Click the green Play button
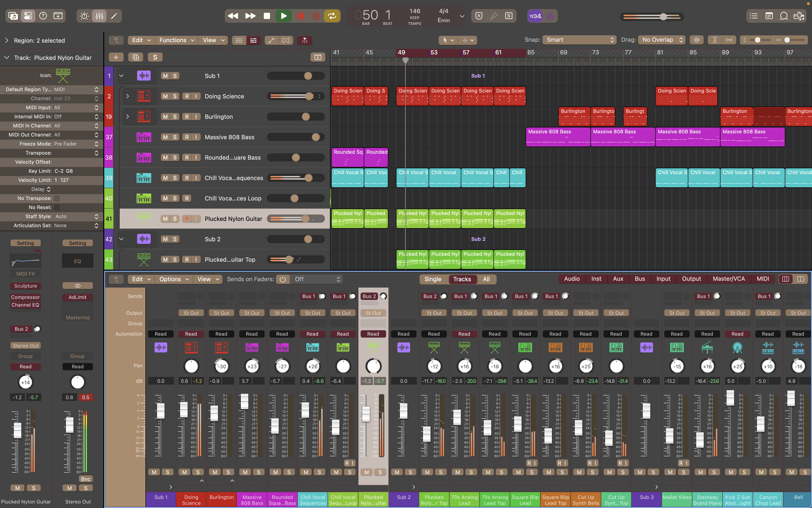Viewport: 812px width, 508px height. [x=283, y=16]
